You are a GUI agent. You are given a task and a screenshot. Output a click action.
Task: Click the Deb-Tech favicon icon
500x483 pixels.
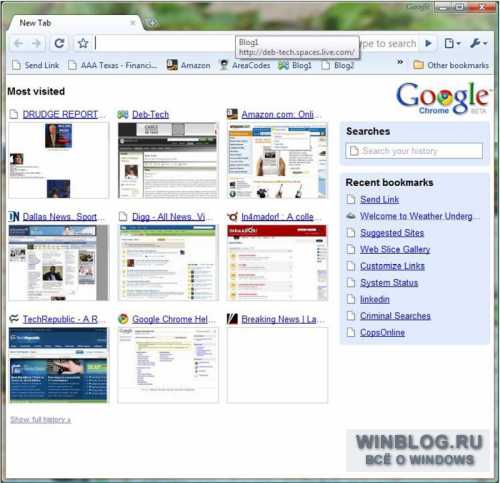[123, 115]
